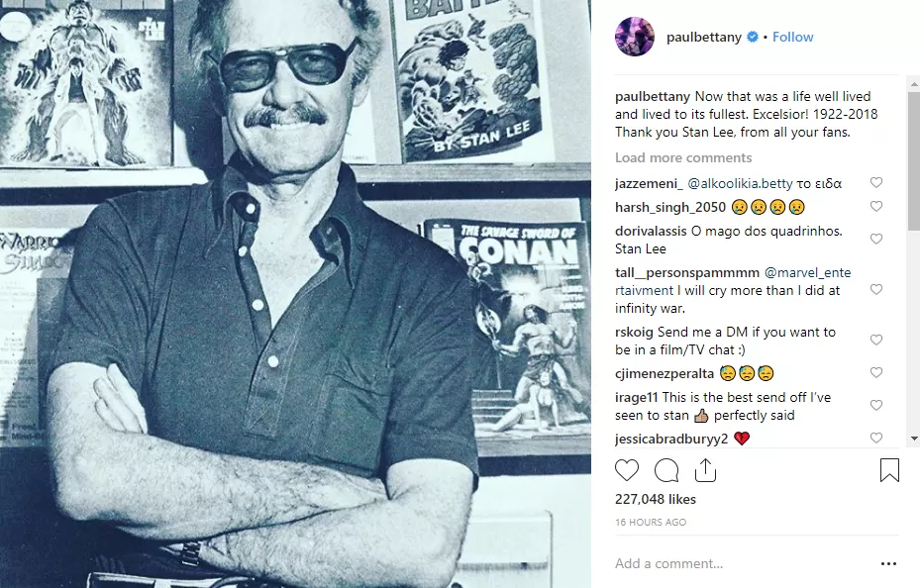
Task: Click the verified badge next to paulbettany
Action: [753, 38]
